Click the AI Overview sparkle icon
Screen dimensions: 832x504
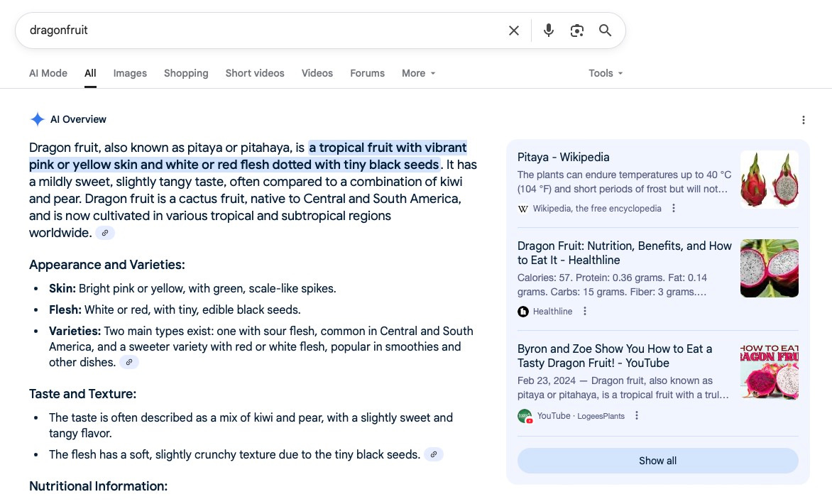pos(37,119)
